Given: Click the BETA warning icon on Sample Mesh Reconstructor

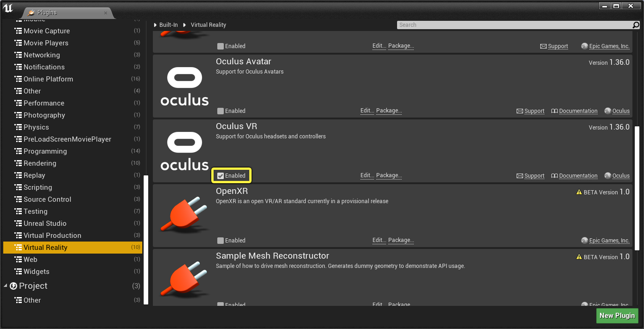Looking at the screenshot, I should click(x=579, y=257).
